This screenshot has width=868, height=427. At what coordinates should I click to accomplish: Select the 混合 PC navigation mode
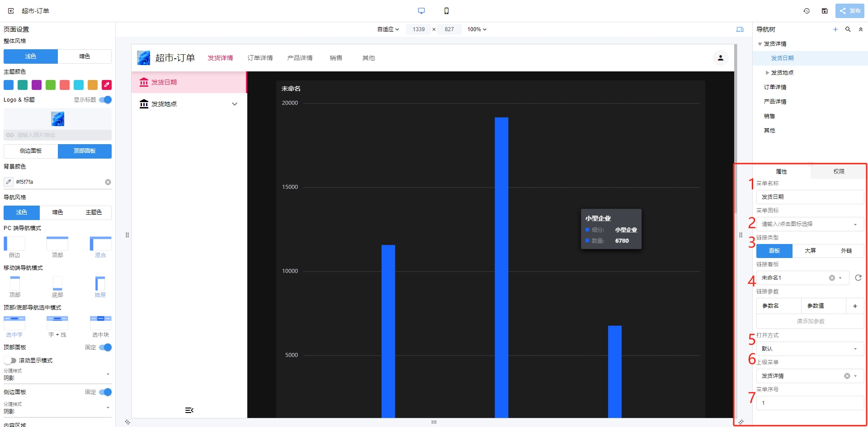pyautogui.click(x=100, y=247)
